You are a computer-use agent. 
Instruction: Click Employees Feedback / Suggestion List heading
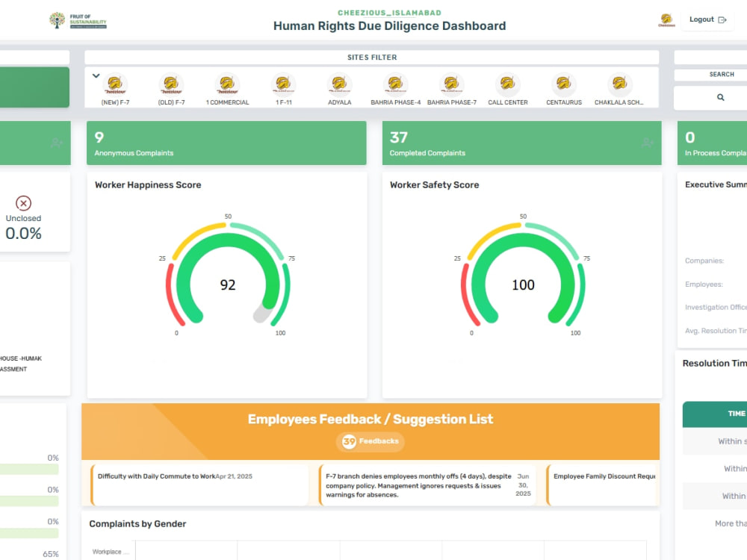pos(371,419)
